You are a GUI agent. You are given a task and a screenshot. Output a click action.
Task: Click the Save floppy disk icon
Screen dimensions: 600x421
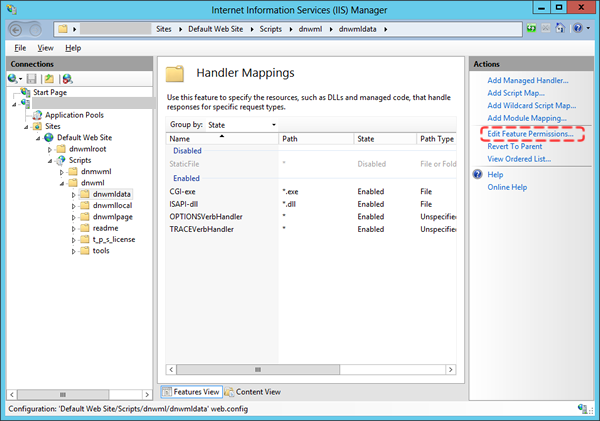[31, 79]
